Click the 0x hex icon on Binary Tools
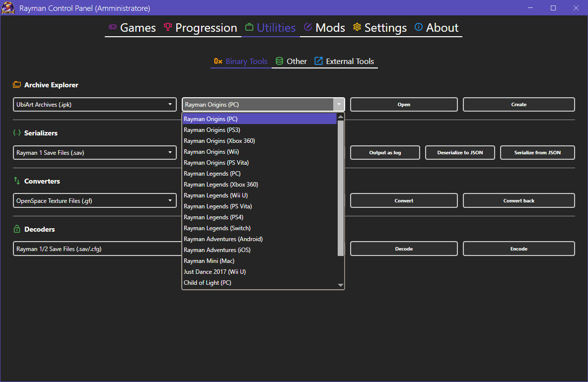Image resolution: width=588 pixels, height=382 pixels. pyautogui.click(x=219, y=61)
